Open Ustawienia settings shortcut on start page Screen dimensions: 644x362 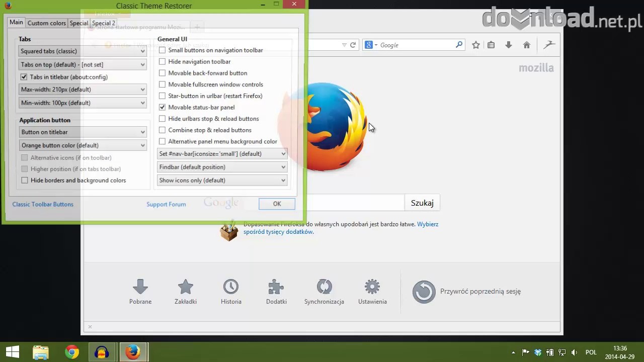pos(372,292)
